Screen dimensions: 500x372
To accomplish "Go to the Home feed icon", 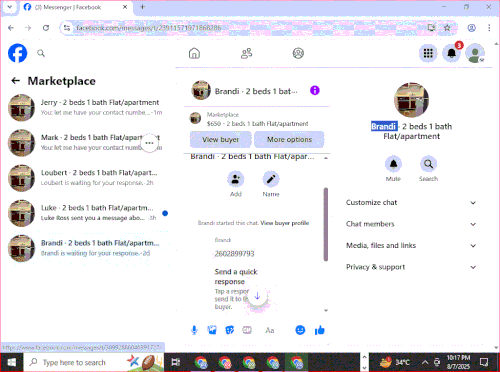I will click(194, 53).
